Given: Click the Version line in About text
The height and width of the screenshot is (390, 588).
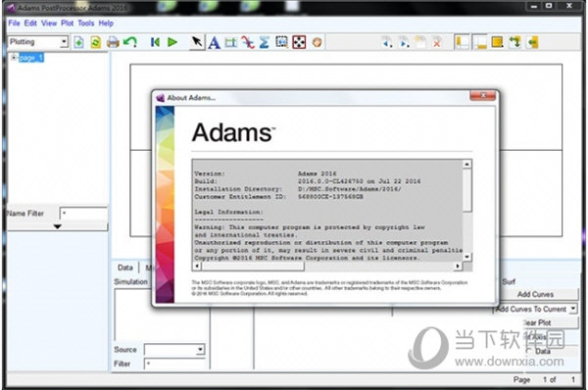Looking at the screenshot, I should (x=266, y=173).
